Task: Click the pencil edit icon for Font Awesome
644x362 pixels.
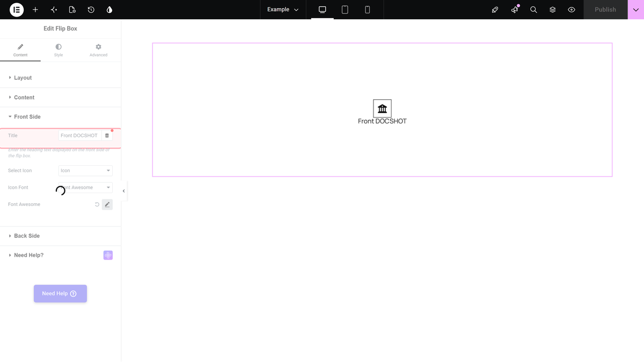Action: pos(107,204)
